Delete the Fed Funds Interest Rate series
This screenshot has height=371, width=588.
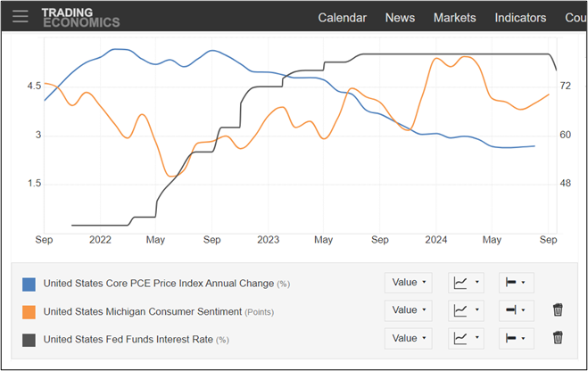point(558,338)
